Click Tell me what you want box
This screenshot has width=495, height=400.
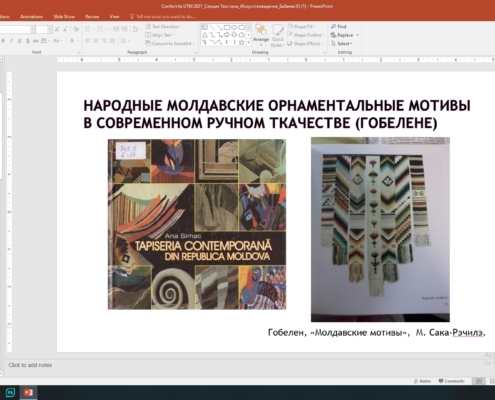click(162, 16)
